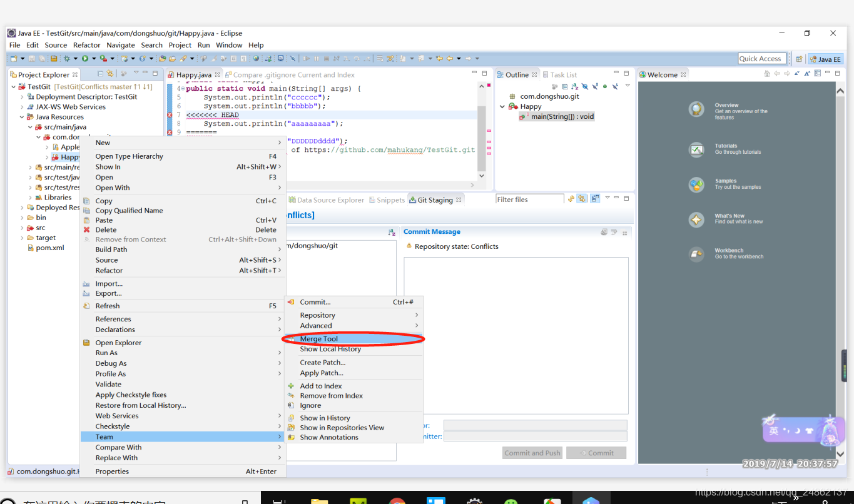This screenshot has height=504, width=854.
Task: Collapse All in Project Explorer
Action: pos(101,74)
